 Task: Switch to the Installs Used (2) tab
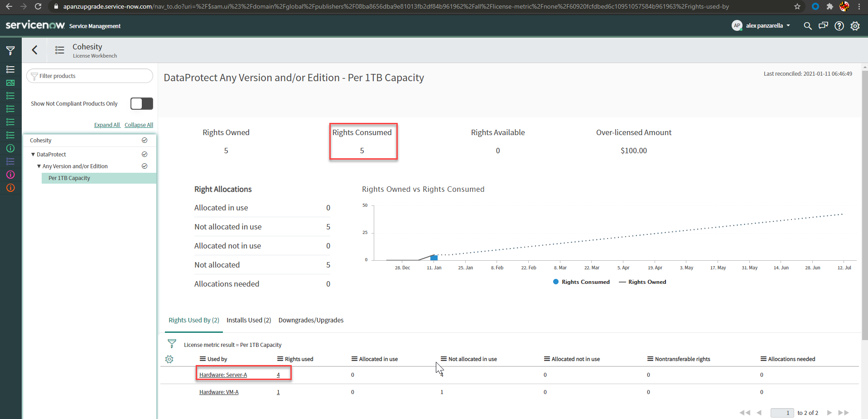click(249, 320)
